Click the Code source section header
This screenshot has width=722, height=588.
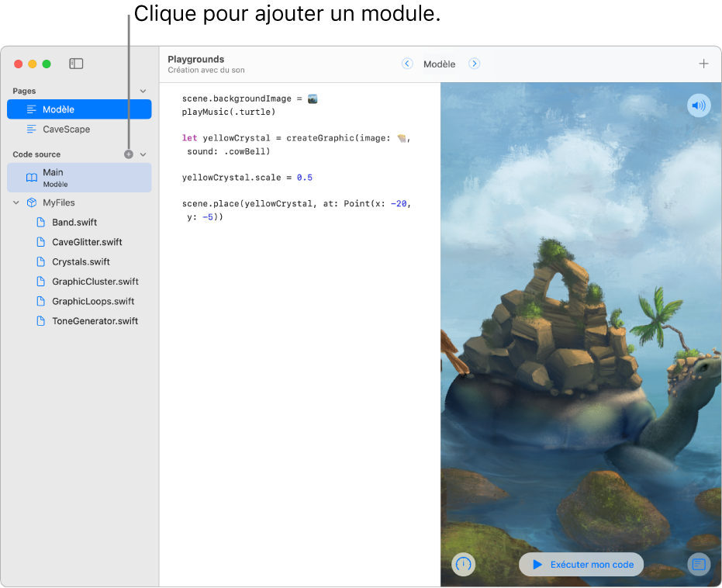[36, 154]
